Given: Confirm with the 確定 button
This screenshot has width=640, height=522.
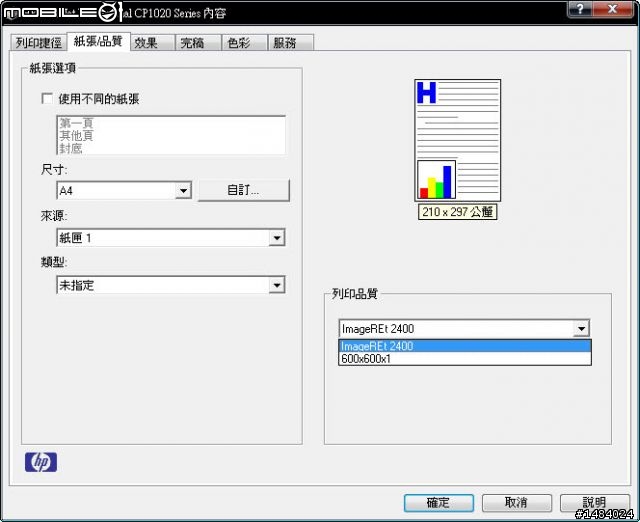Looking at the screenshot, I should pyautogui.click(x=439, y=503).
